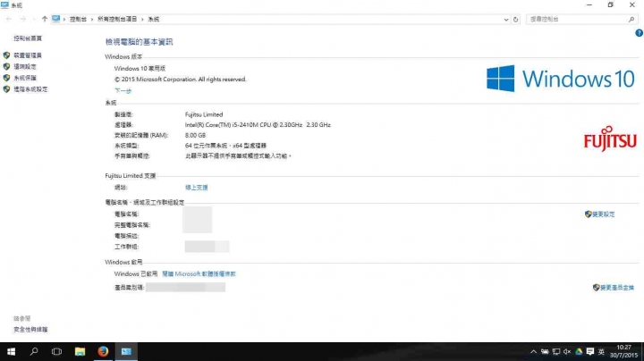
Task: Click Change product key (變更產品金鑰) link
Action: click(x=617, y=288)
